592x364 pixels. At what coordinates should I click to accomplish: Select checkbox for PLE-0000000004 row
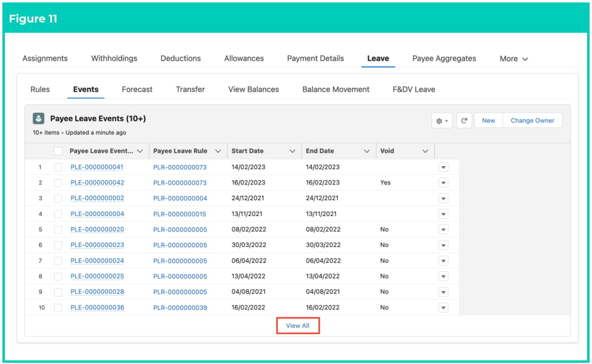(x=58, y=214)
